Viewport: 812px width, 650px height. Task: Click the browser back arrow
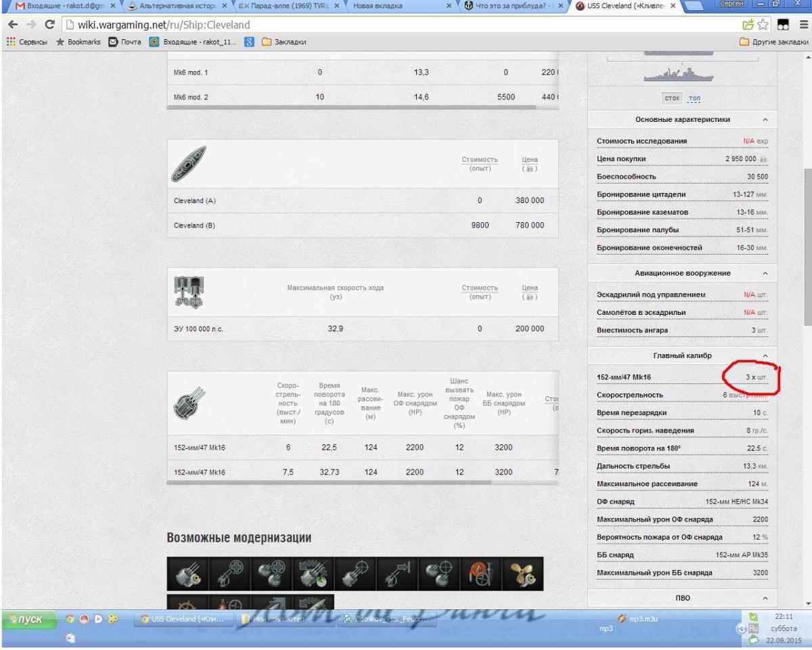[10, 25]
